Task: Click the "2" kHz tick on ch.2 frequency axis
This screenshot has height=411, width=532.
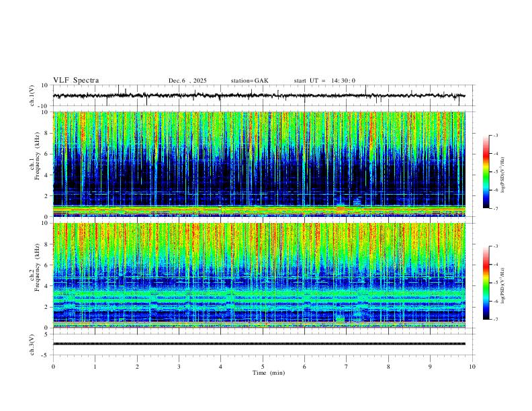Action: 47,307
